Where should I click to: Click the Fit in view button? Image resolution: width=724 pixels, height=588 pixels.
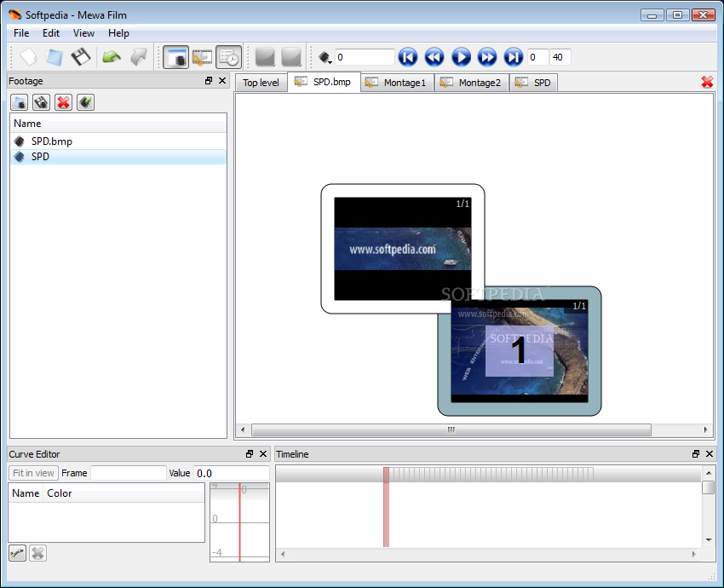(33, 473)
